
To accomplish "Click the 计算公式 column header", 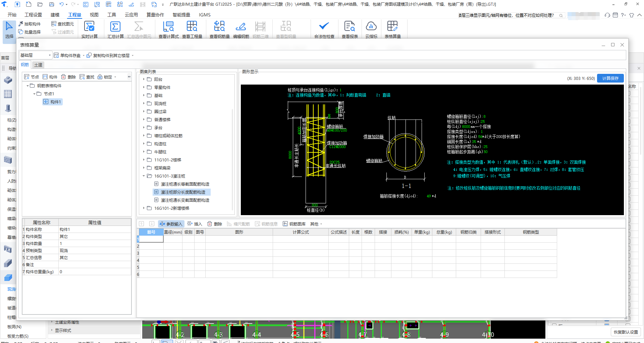I will tap(301, 232).
